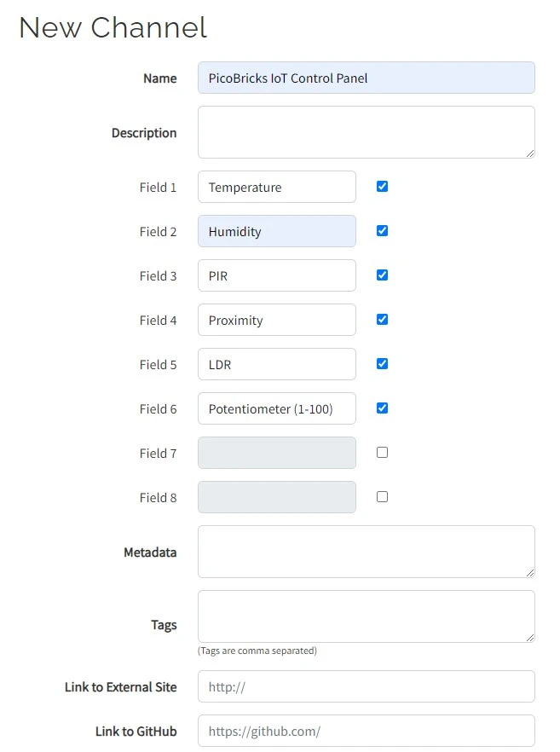Enable the Field 8 checkbox
The height and width of the screenshot is (752, 560).
pos(382,496)
